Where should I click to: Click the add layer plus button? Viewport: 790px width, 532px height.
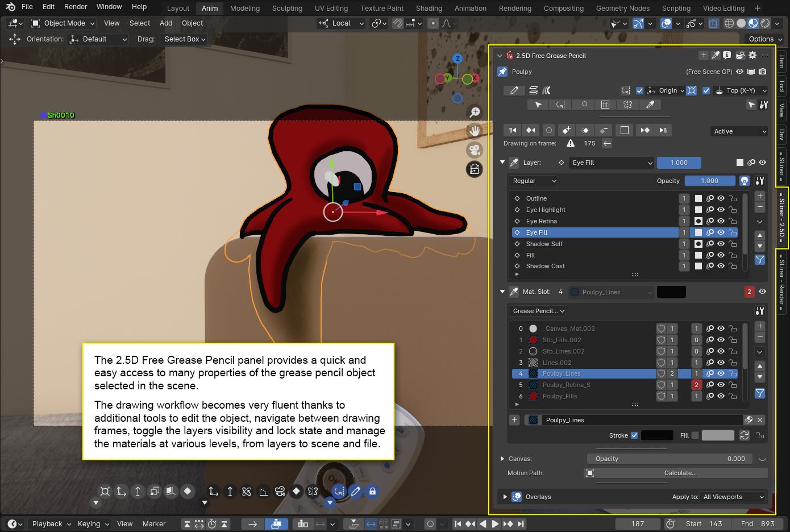[759, 196]
